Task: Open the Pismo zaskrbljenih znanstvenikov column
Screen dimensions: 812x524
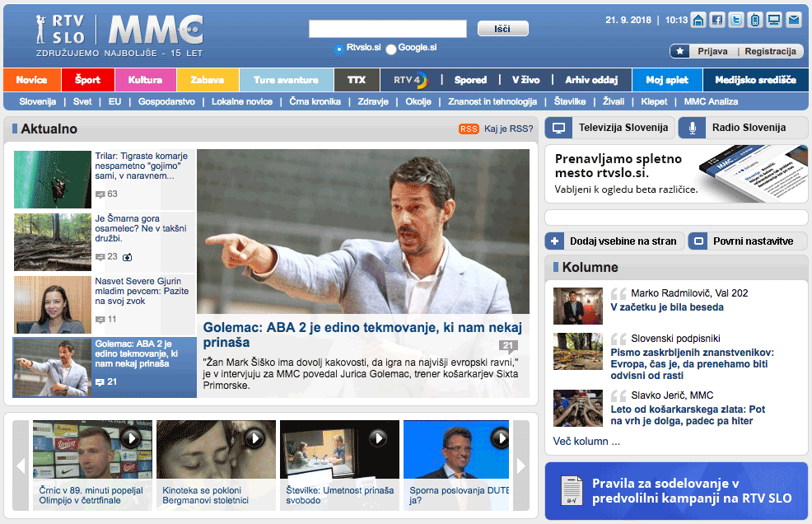Action: (x=693, y=364)
